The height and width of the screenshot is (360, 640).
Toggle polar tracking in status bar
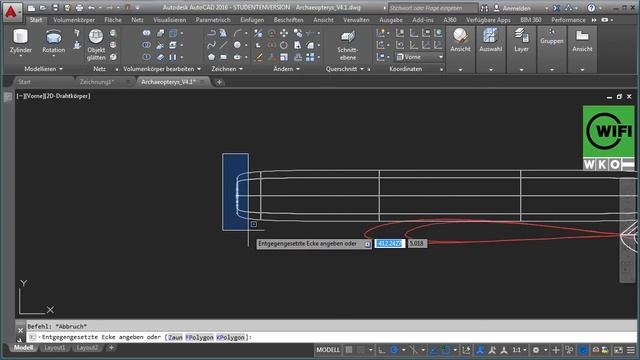394,350
